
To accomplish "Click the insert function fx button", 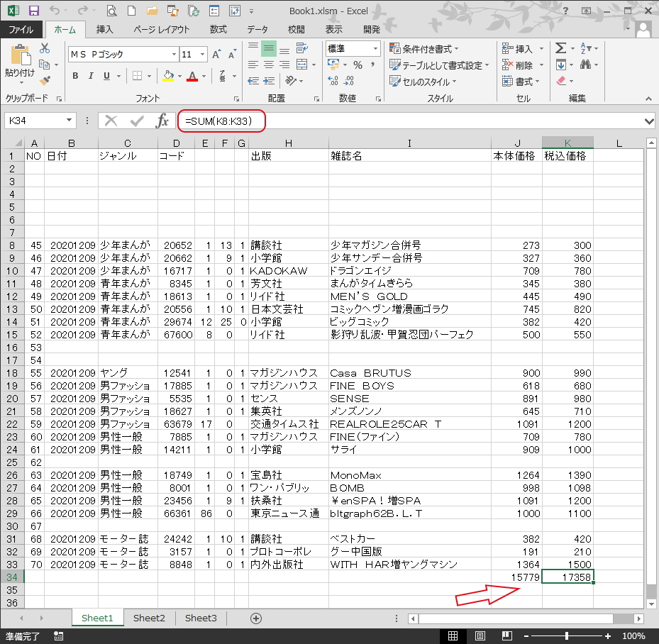I will pos(162,121).
